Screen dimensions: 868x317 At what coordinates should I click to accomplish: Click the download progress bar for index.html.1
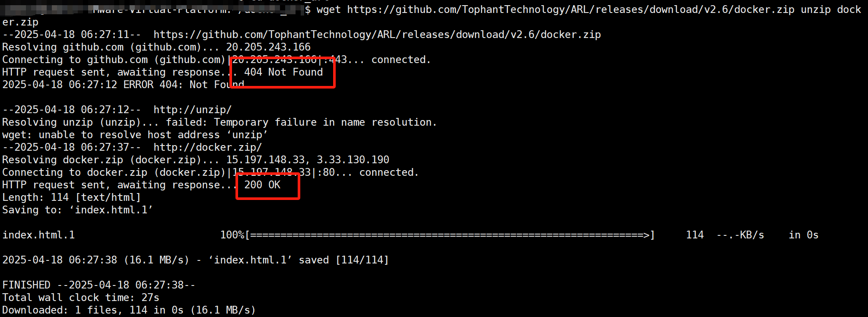point(450,235)
